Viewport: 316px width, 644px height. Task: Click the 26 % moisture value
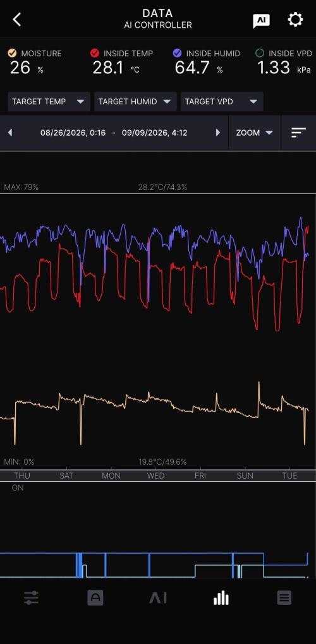tap(27, 68)
